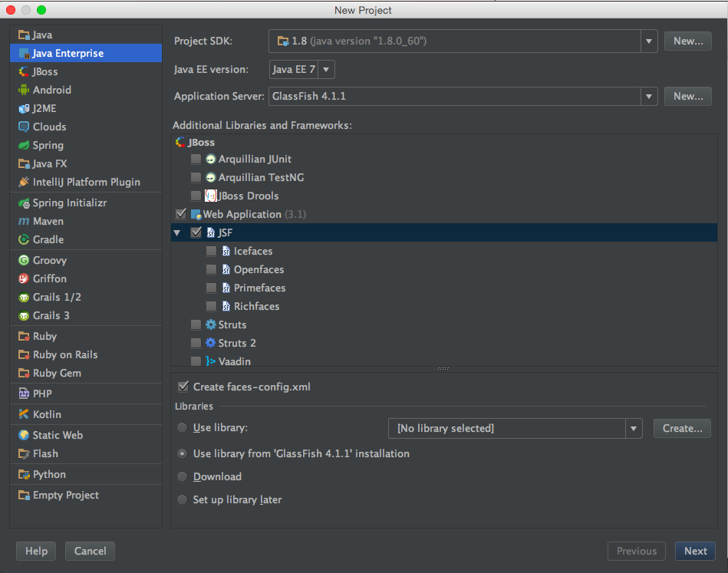
Task: Select the Java FX project type
Action: [86, 163]
